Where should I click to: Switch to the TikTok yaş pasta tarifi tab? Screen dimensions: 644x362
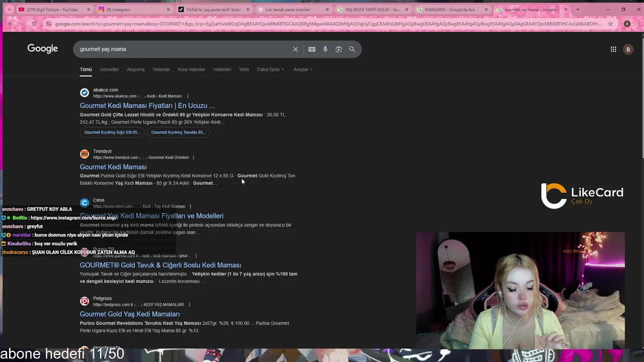[x=213, y=9]
